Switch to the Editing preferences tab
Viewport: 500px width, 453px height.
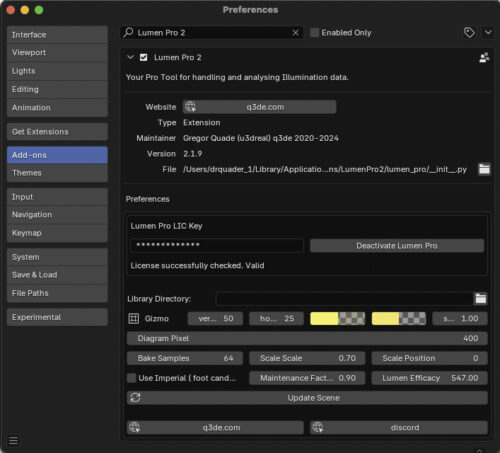pyautogui.click(x=57, y=89)
